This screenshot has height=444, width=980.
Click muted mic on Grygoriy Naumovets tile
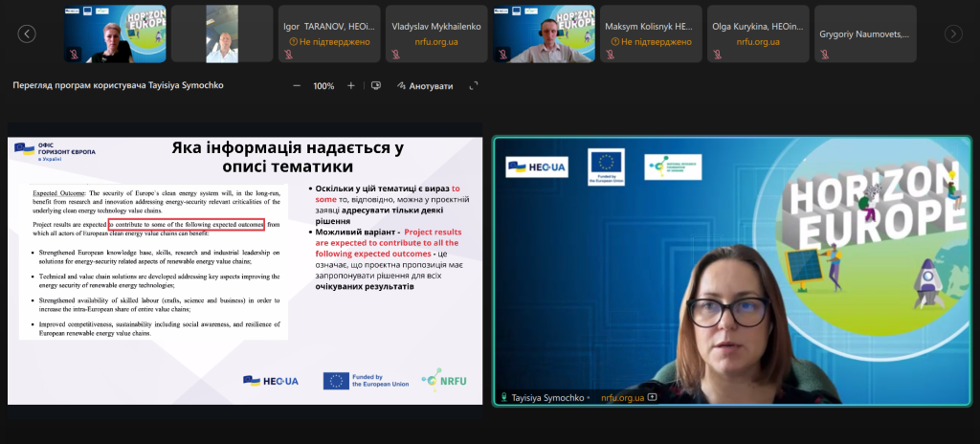tap(825, 55)
